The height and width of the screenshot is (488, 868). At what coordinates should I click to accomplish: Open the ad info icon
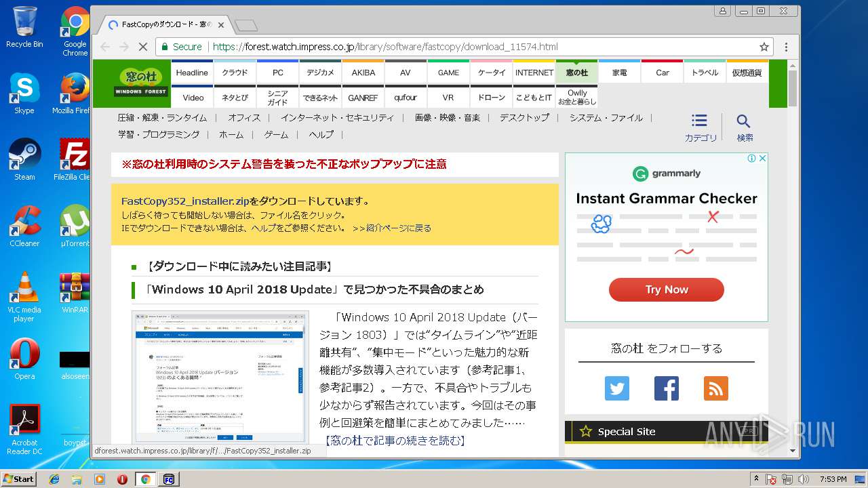pyautogui.click(x=752, y=159)
